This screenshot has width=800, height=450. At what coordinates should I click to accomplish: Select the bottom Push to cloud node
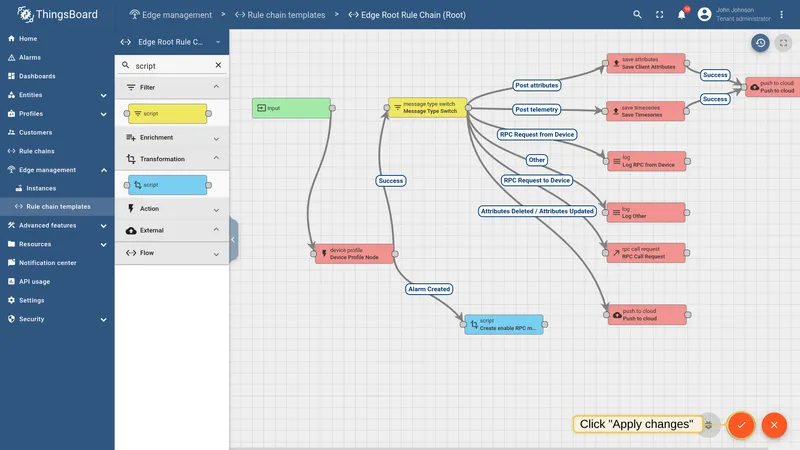pos(647,315)
